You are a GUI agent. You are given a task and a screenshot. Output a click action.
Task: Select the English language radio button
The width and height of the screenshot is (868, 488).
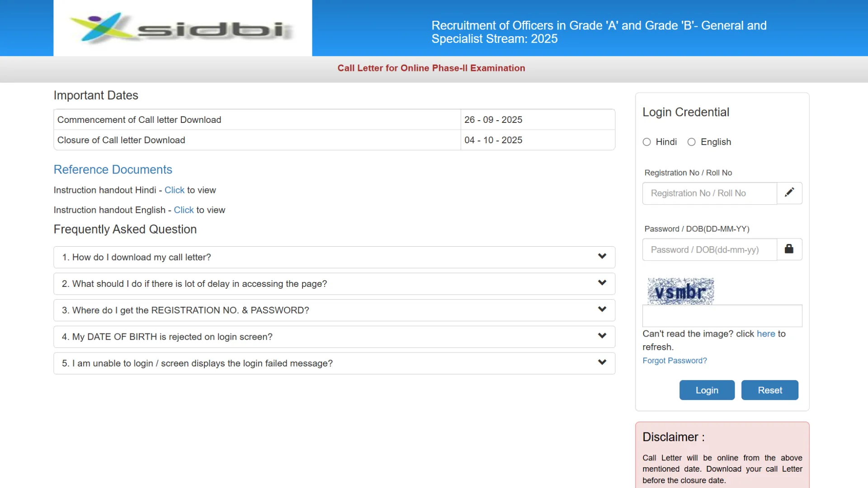[x=692, y=142]
